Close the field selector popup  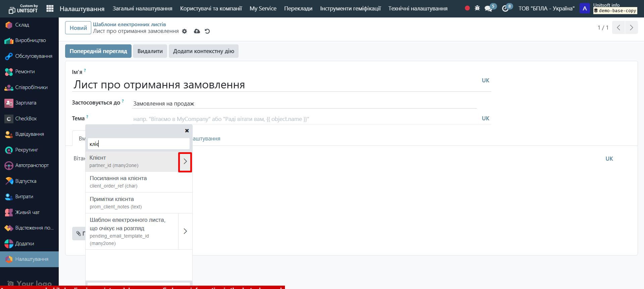point(187,131)
